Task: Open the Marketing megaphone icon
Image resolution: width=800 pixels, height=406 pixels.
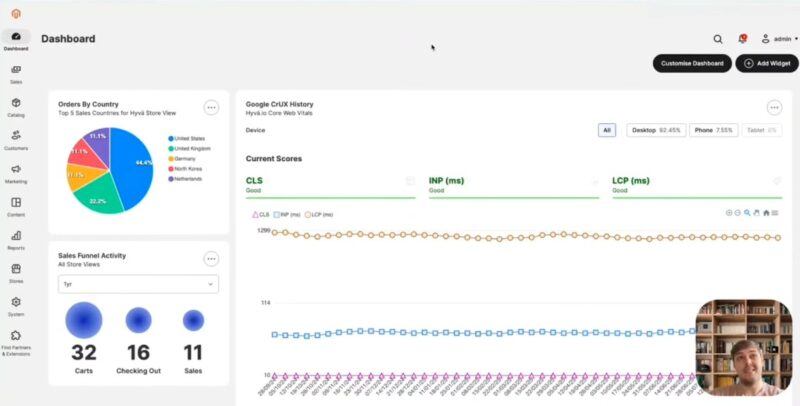Action: (x=16, y=172)
